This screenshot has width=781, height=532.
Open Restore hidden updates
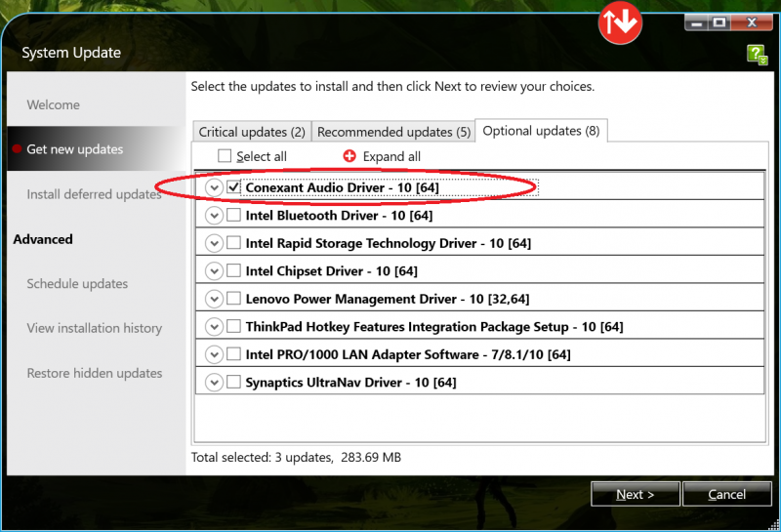(x=95, y=373)
